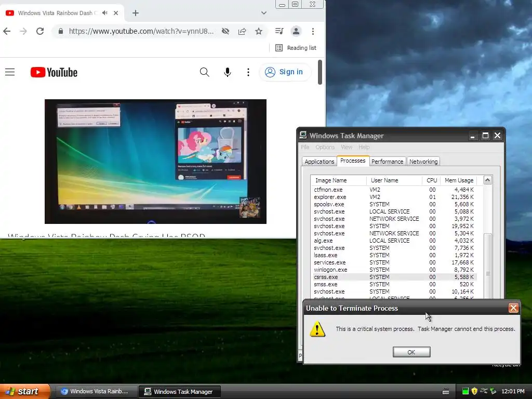Switch to the Processes tab

click(353, 161)
